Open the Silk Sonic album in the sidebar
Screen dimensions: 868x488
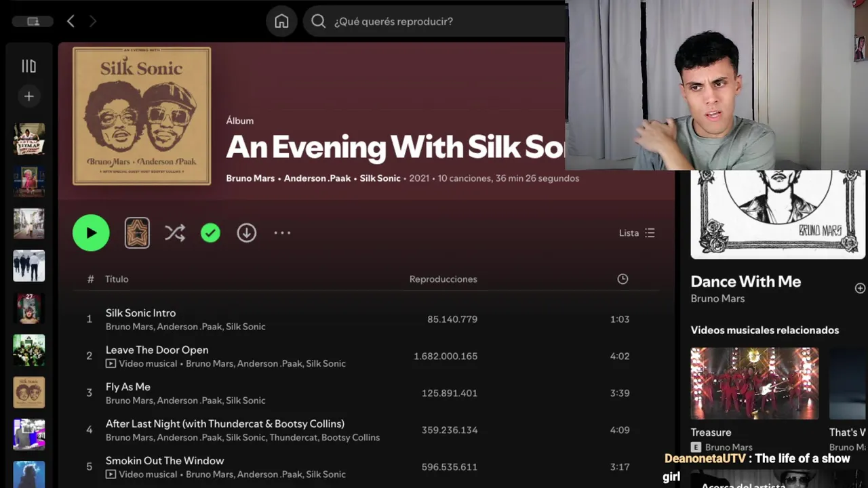pos(28,392)
